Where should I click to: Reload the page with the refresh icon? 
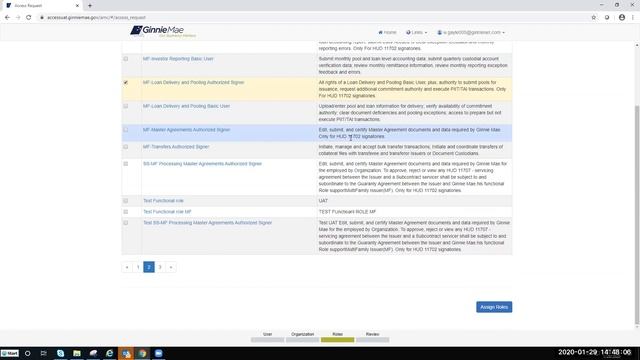coord(29,18)
